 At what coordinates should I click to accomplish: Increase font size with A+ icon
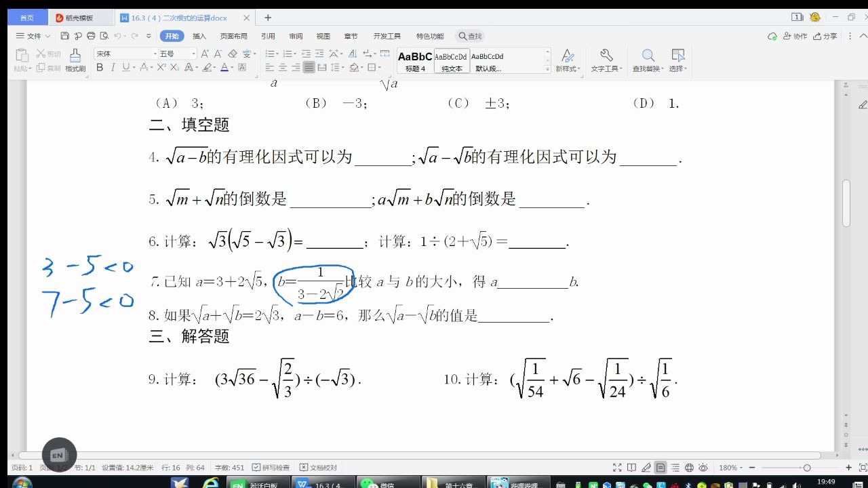(205, 54)
